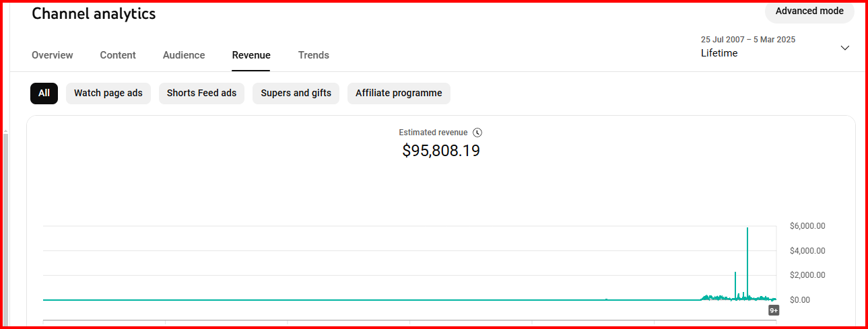Click the $0.00 axis label
868x329 pixels.
coord(800,300)
